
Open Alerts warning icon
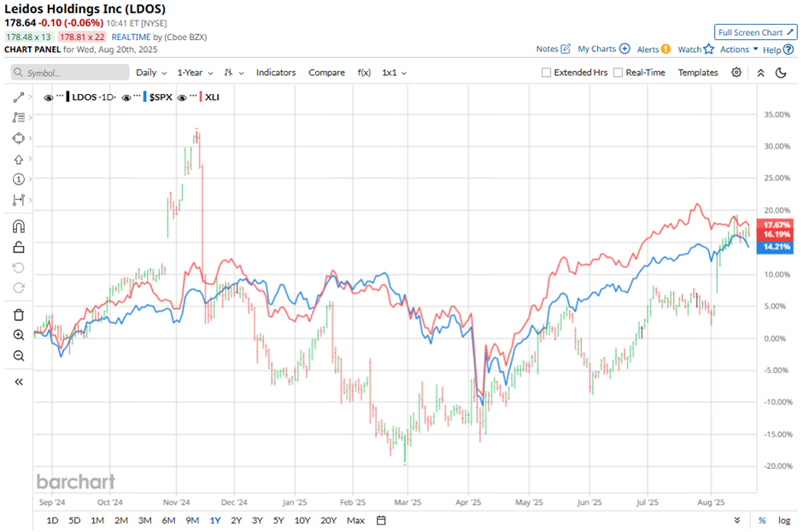click(x=665, y=50)
